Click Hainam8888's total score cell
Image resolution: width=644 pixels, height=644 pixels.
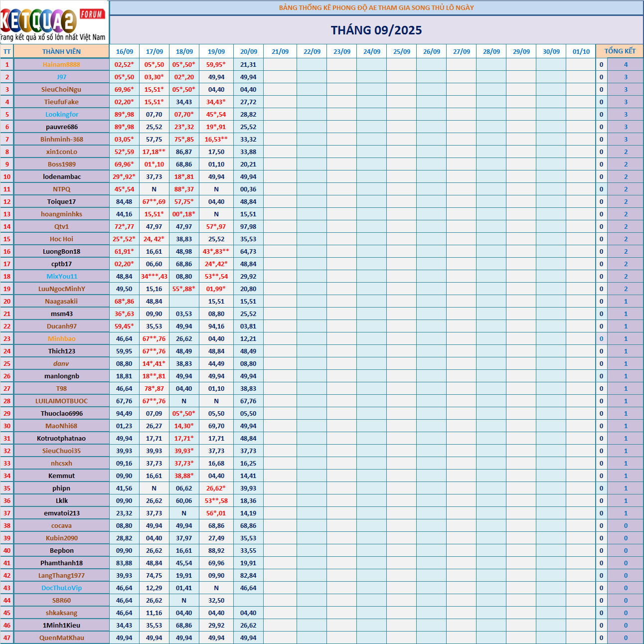[626, 64]
